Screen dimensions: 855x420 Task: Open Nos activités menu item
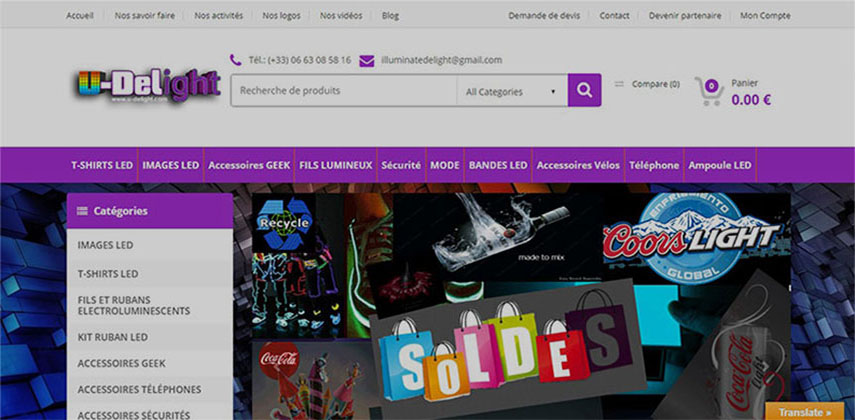219,16
